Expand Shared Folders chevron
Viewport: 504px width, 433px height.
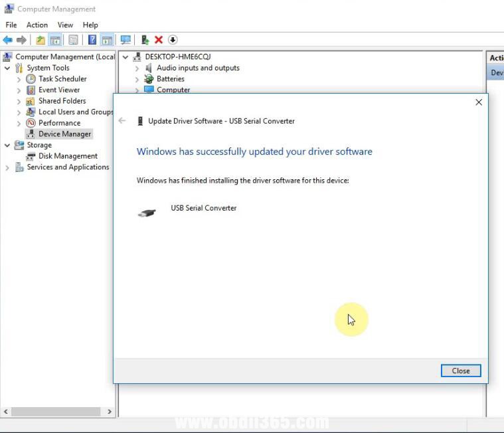click(19, 101)
